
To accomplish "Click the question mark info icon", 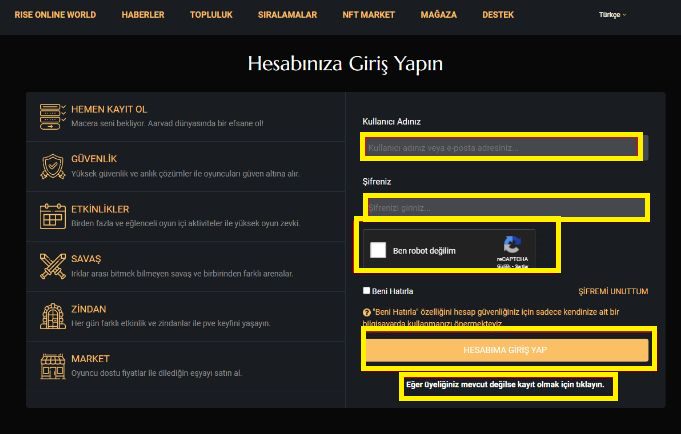I will click(x=366, y=312).
